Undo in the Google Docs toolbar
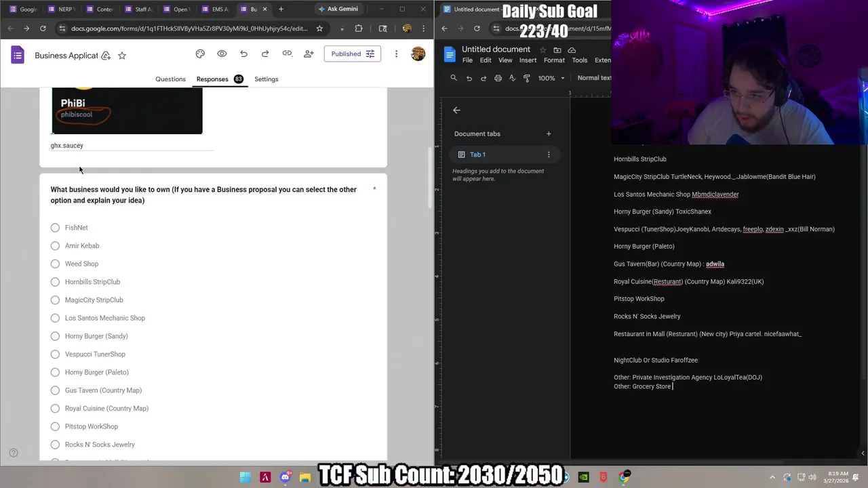The image size is (868, 488). (469, 78)
